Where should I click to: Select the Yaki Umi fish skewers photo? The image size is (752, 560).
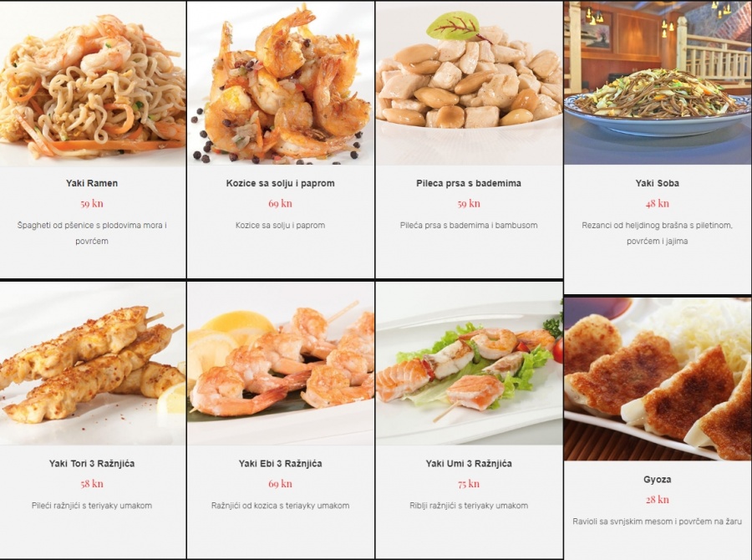coord(469,364)
